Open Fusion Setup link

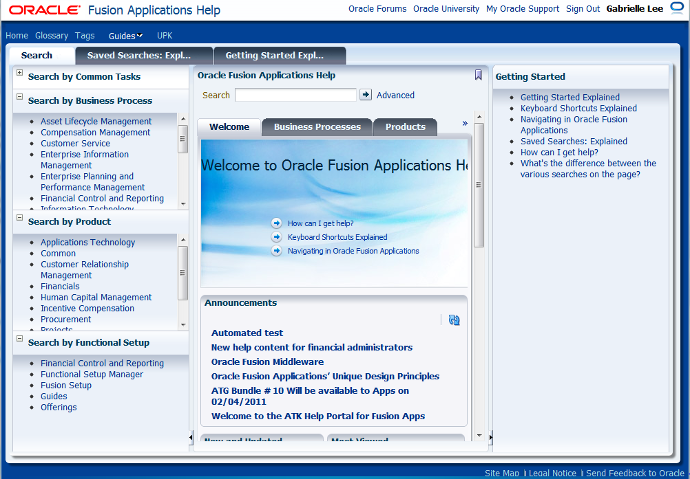tap(66, 385)
